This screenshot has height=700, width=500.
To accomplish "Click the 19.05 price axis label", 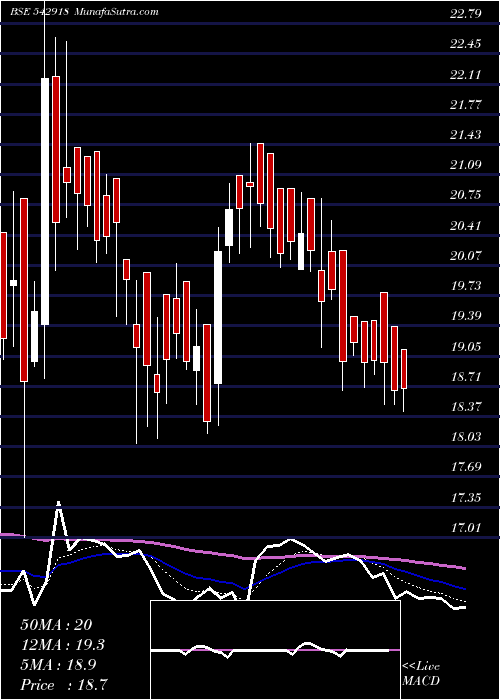I will tap(466, 346).
